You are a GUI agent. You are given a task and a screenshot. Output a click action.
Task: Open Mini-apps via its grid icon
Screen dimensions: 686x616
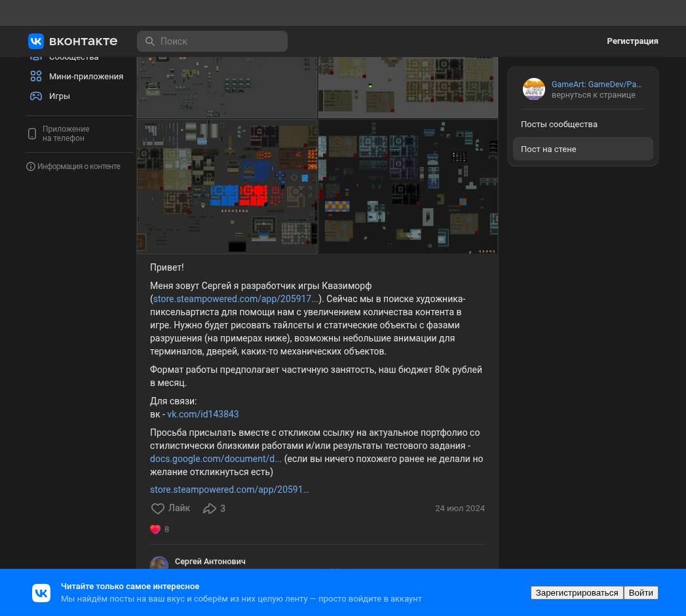point(36,76)
